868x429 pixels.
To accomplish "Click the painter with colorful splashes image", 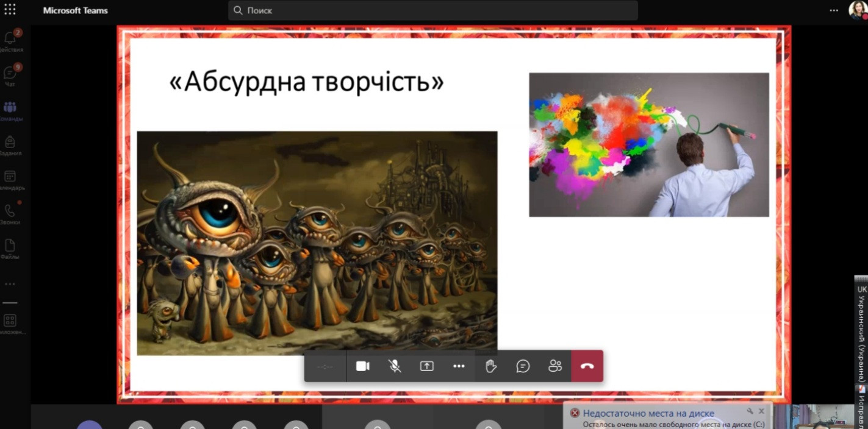I will point(649,145).
